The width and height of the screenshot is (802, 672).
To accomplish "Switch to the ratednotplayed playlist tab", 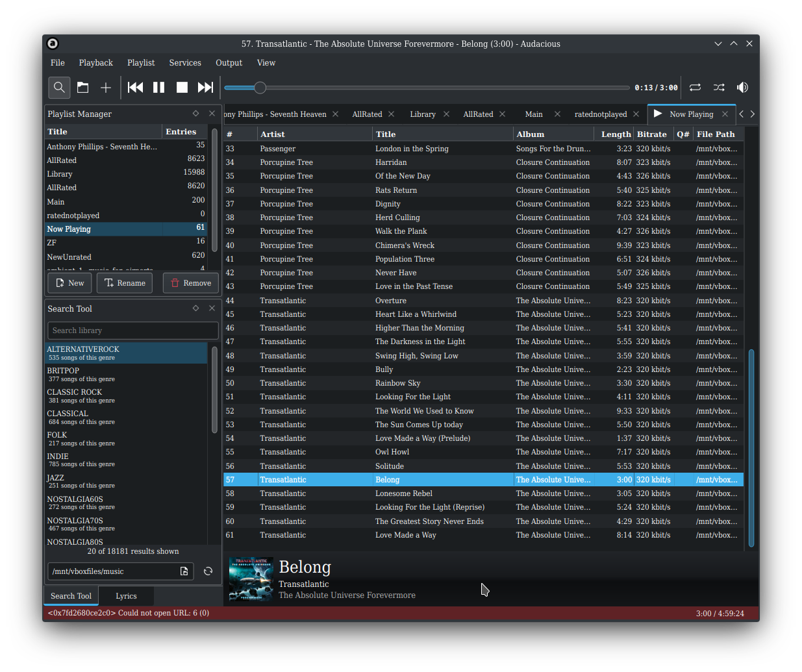I will [601, 114].
